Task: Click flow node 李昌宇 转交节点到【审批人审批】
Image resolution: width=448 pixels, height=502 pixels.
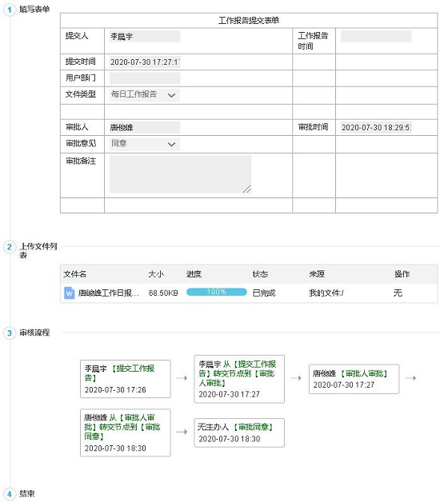Action: 239,379
